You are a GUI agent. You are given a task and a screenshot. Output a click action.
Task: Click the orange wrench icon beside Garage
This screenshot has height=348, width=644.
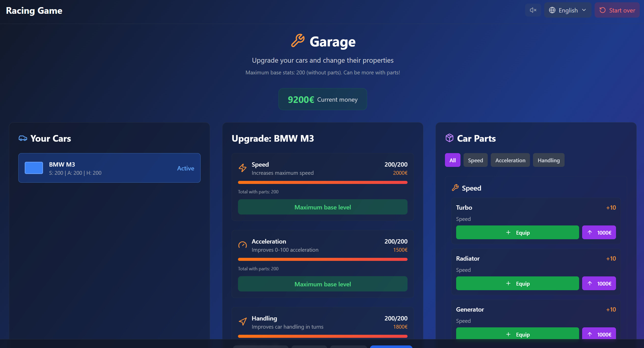point(298,41)
